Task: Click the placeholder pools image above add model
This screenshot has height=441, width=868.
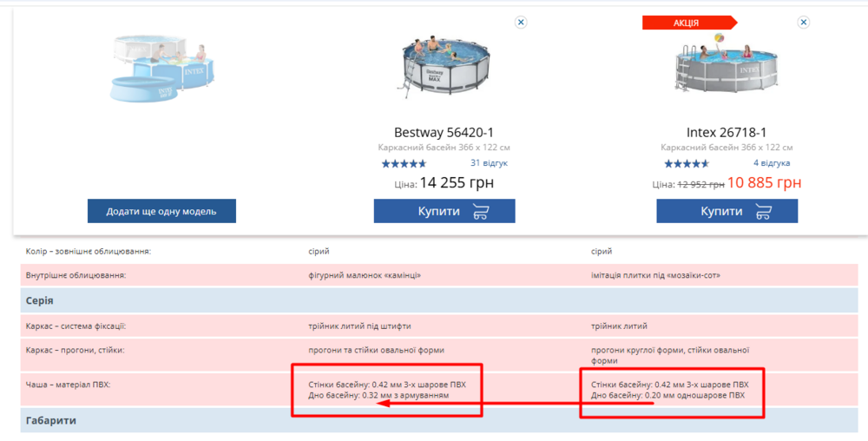Action: click(x=161, y=68)
